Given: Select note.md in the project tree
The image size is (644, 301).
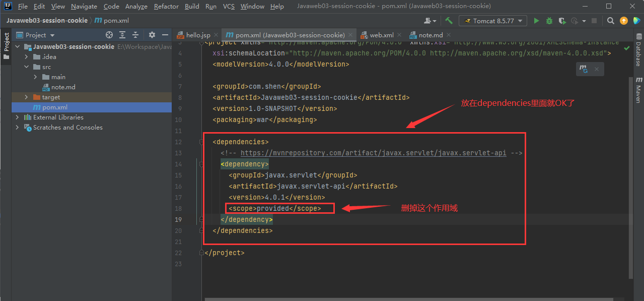Looking at the screenshot, I should point(63,87).
